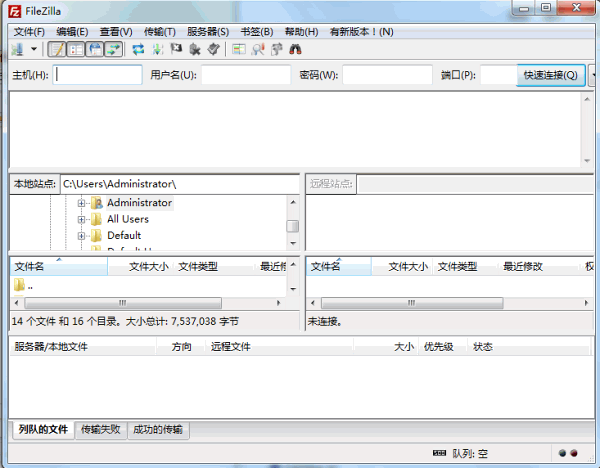Click the local site path field

coord(180,184)
